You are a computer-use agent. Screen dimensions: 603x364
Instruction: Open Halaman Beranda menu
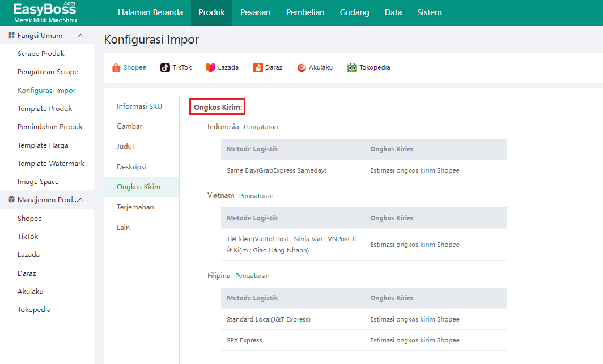(x=150, y=12)
